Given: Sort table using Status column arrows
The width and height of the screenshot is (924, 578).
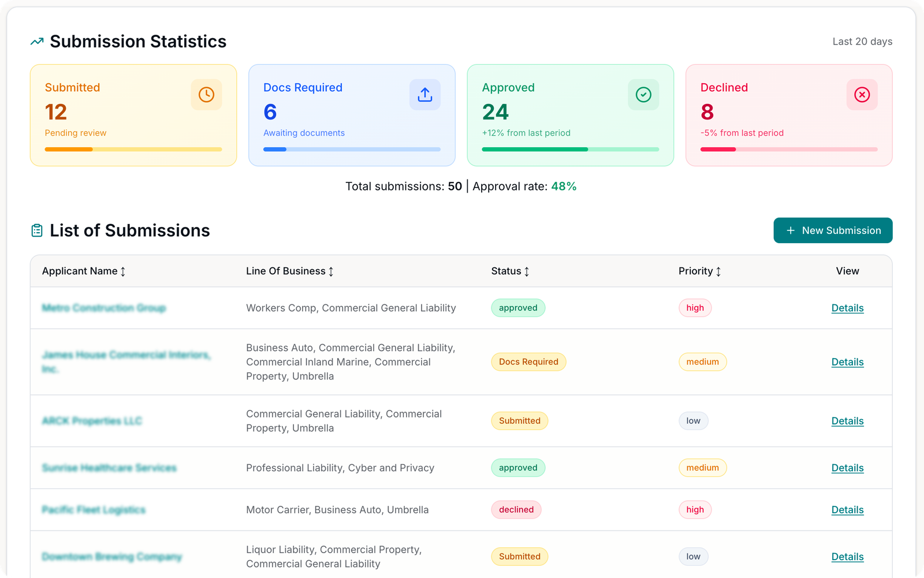Looking at the screenshot, I should [527, 271].
